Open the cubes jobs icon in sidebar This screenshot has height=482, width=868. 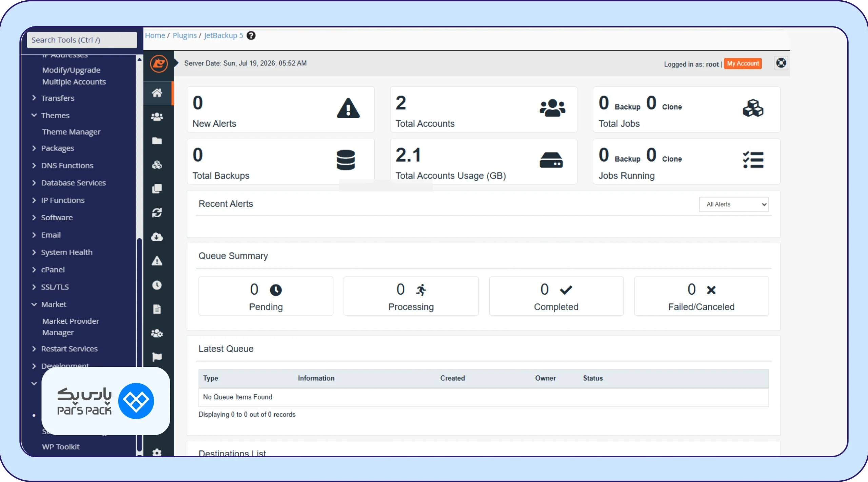157,165
